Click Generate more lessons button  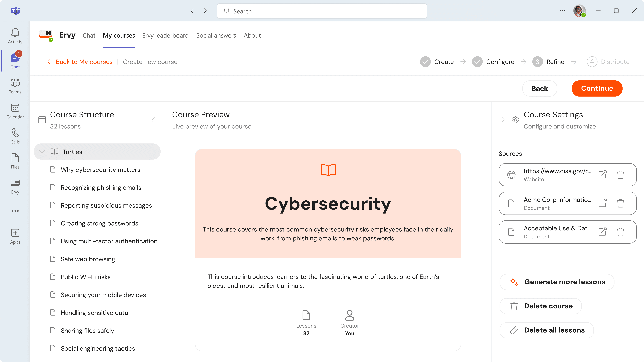point(557,282)
